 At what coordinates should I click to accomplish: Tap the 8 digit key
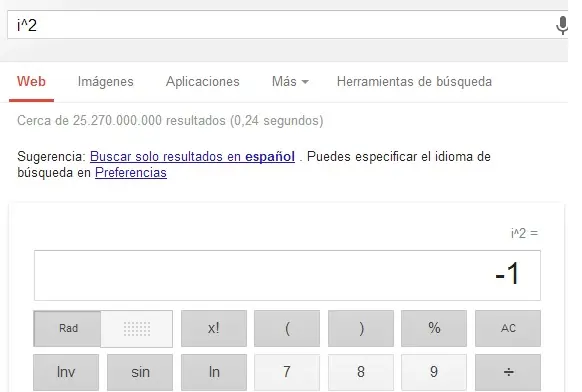tap(361, 372)
